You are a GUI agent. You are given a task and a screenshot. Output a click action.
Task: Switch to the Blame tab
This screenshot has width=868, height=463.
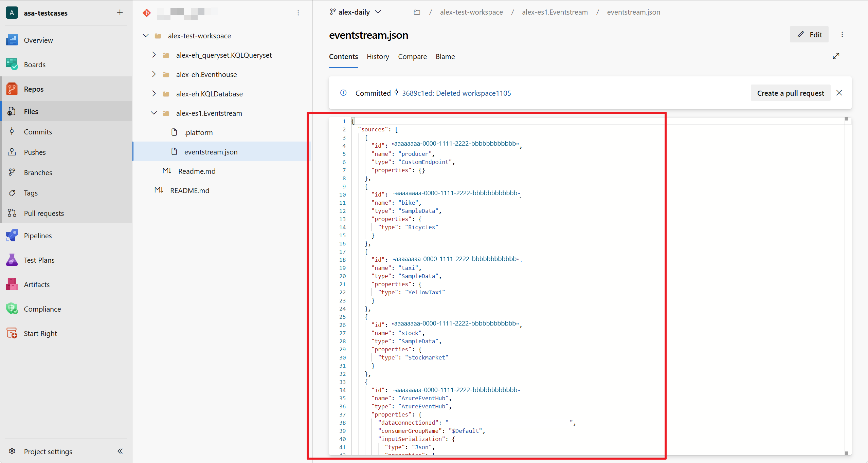[445, 57]
